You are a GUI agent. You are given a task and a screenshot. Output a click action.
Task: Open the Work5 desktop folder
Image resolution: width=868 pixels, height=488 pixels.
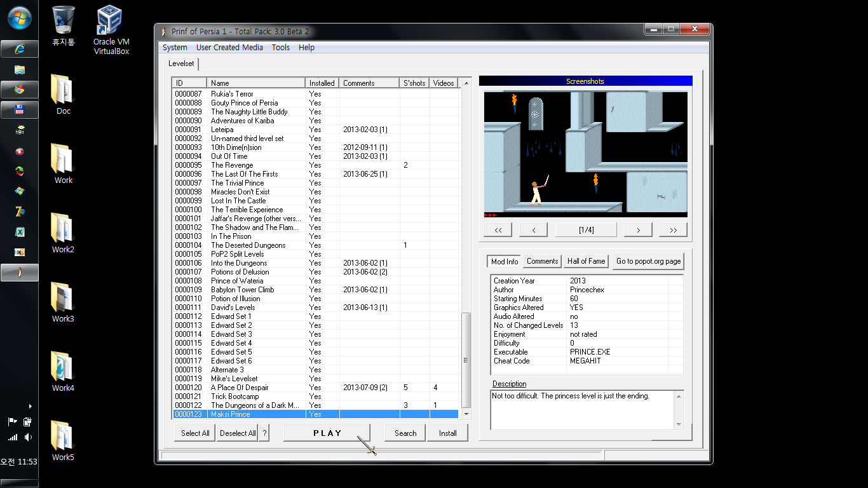coord(63,440)
